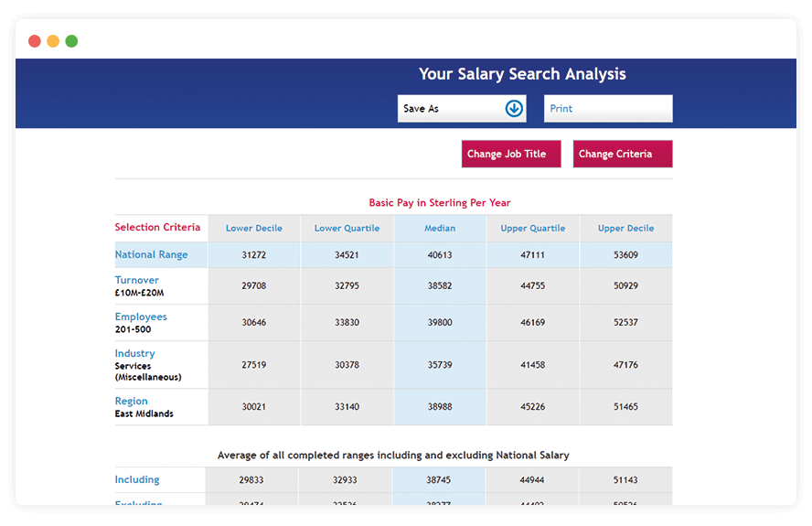Open the National Range link
Image resolution: width=812 pixels, height=526 pixels.
click(151, 255)
